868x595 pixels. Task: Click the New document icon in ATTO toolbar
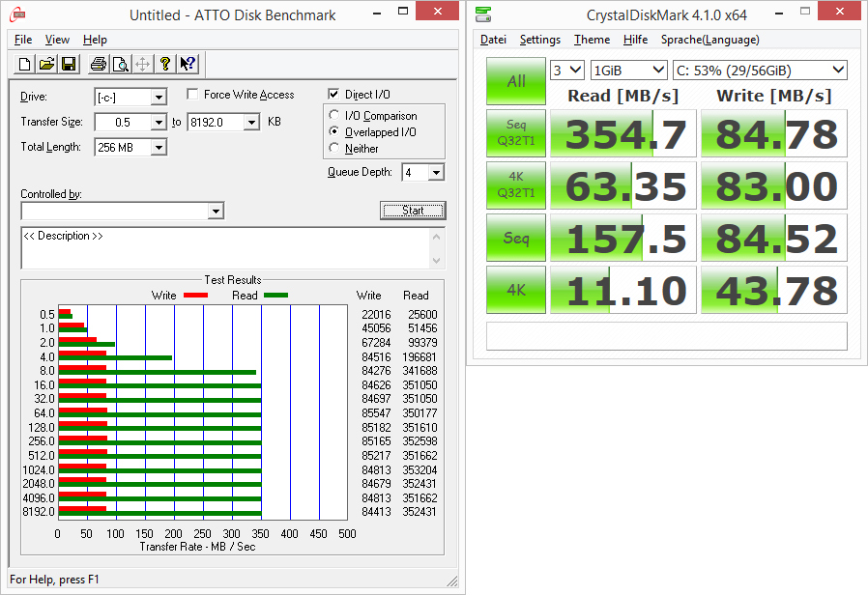click(x=24, y=64)
